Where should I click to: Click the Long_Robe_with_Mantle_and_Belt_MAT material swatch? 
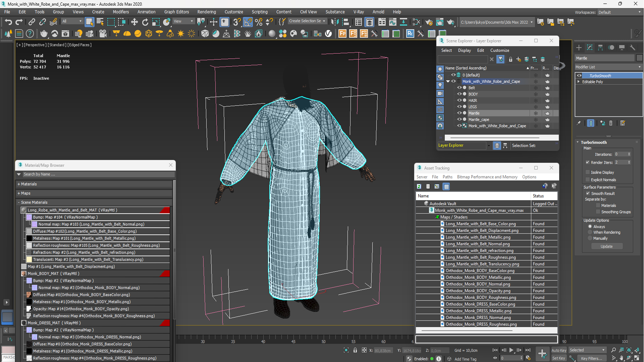click(24, 210)
